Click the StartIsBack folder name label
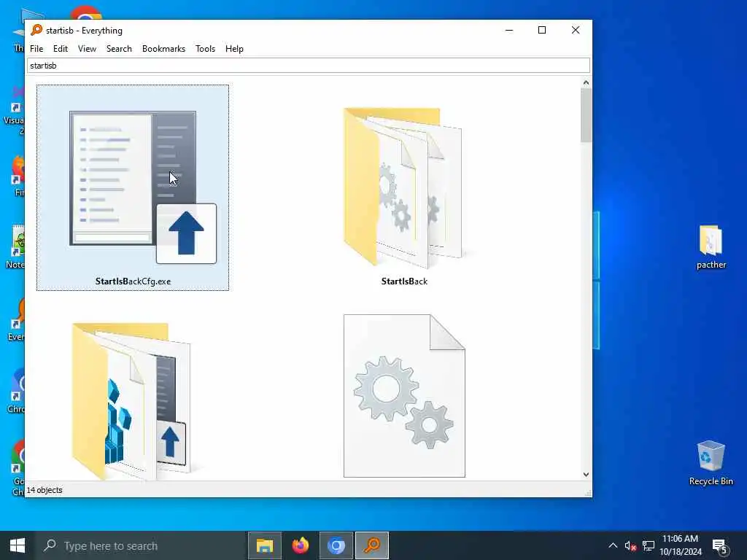The width and height of the screenshot is (747, 560). point(404,281)
